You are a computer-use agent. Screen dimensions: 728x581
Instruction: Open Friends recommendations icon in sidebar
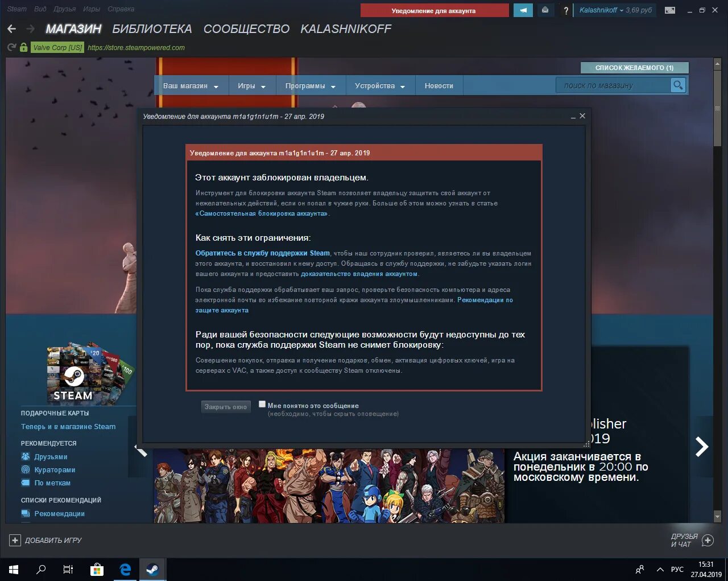26,456
